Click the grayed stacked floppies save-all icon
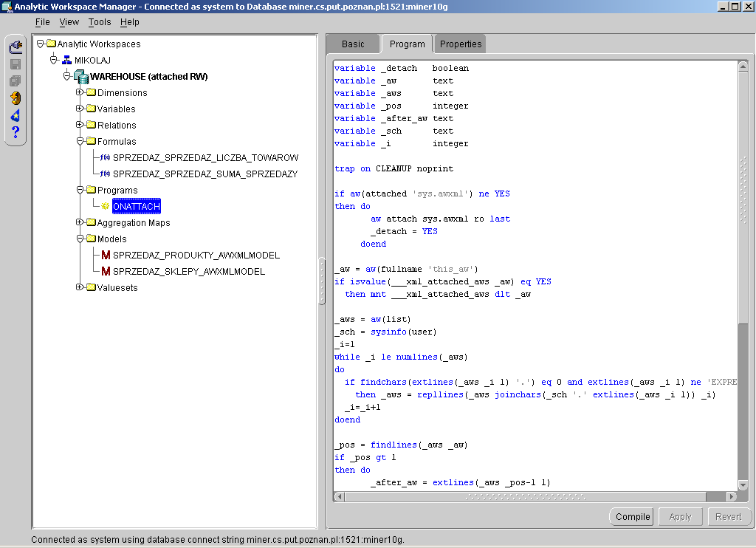 (x=16, y=81)
